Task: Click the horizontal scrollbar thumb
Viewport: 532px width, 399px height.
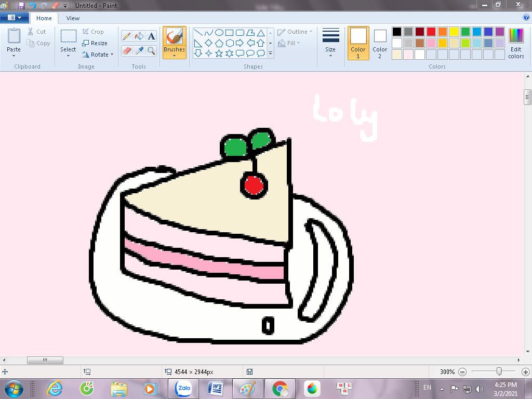Action: tap(45, 360)
